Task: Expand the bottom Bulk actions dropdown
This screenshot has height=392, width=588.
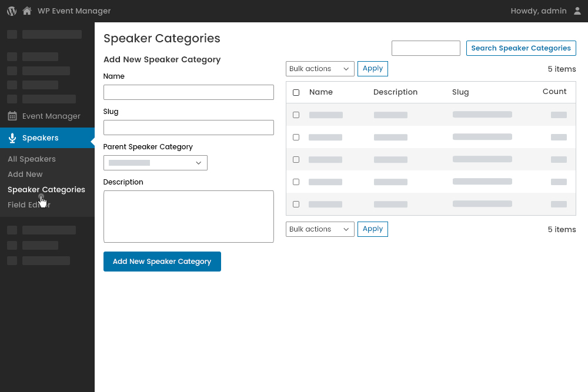Action: 319,229
